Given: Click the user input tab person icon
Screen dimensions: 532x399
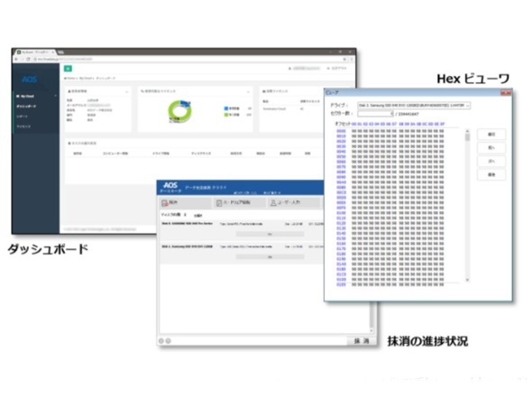Looking at the screenshot, I should [273, 203].
